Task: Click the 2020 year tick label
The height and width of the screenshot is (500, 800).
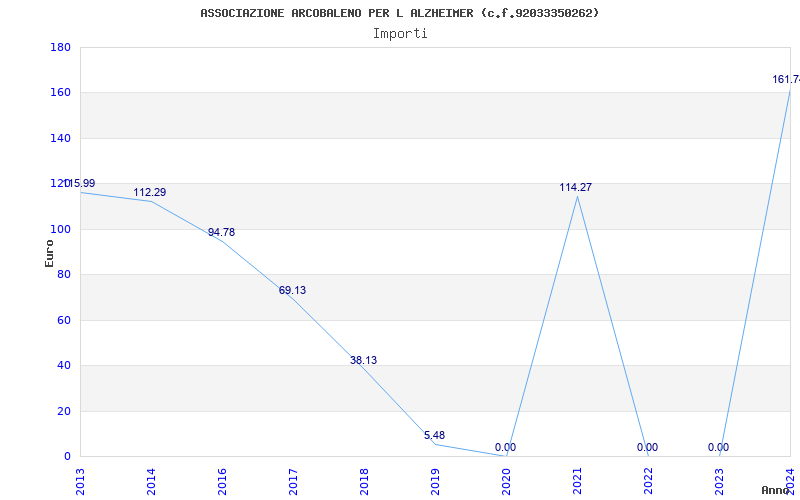Action: point(506,482)
